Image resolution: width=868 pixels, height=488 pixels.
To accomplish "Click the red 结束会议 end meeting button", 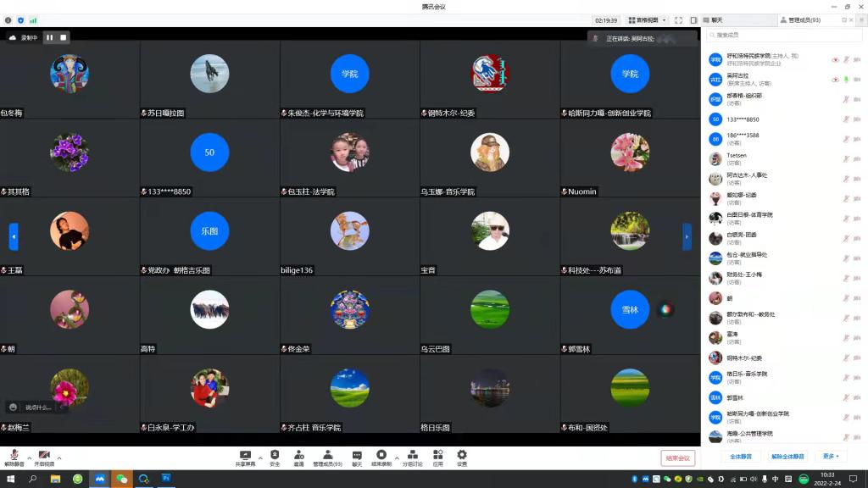I will point(677,457).
